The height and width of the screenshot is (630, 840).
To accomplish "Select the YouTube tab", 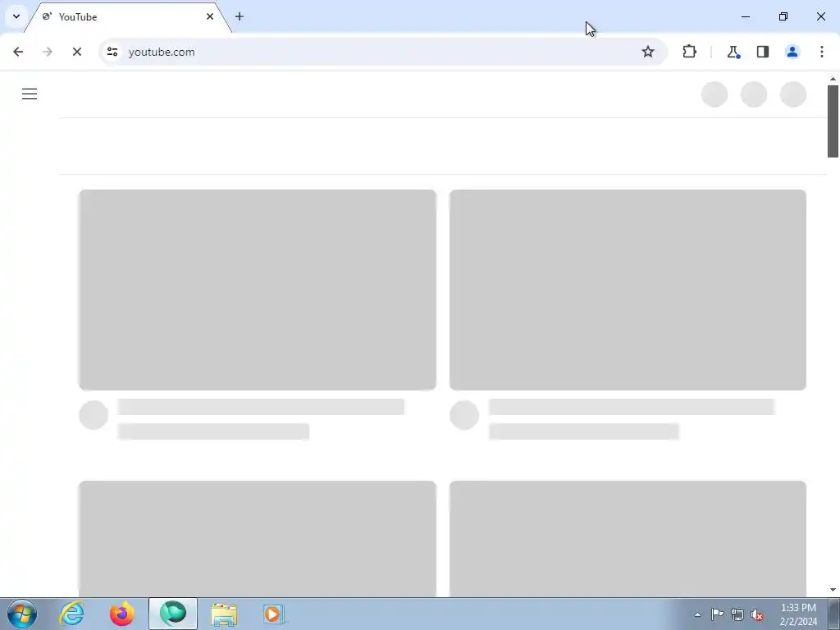I will pyautogui.click(x=127, y=17).
